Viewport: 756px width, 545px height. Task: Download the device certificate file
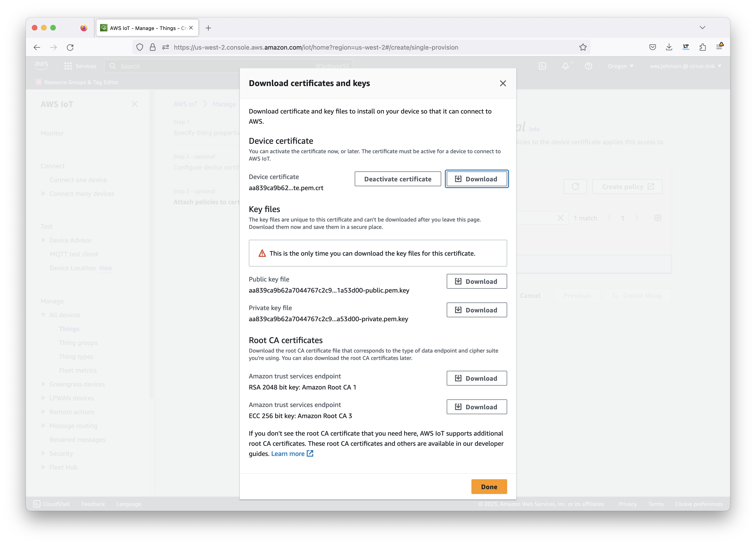point(477,179)
